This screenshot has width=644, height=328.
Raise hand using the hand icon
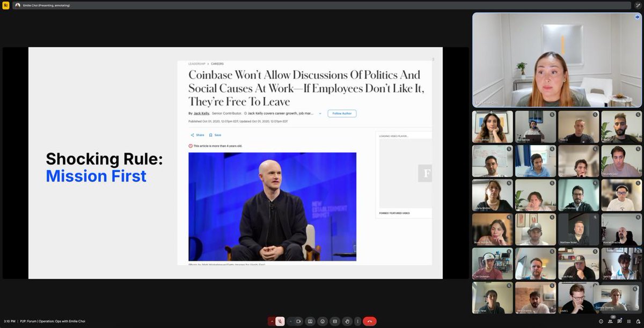click(347, 322)
